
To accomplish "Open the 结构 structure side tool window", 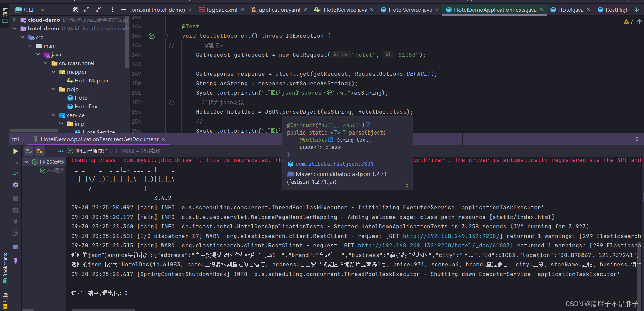I will click(x=5, y=300).
